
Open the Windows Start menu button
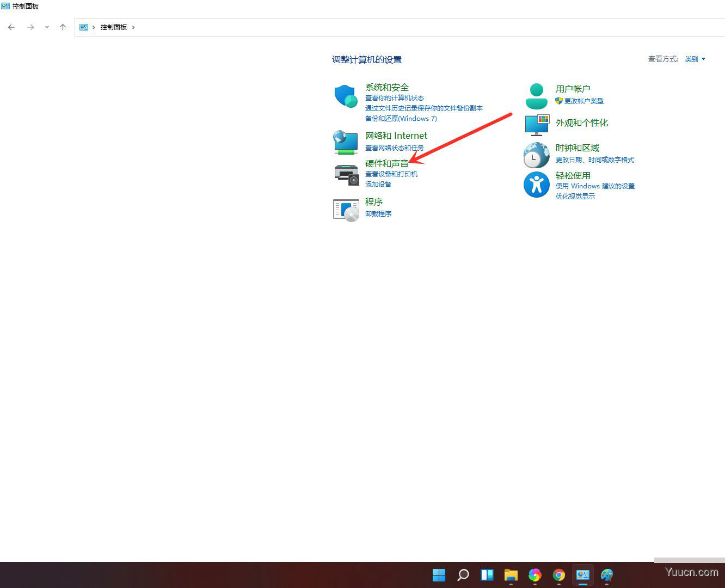pos(439,575)
